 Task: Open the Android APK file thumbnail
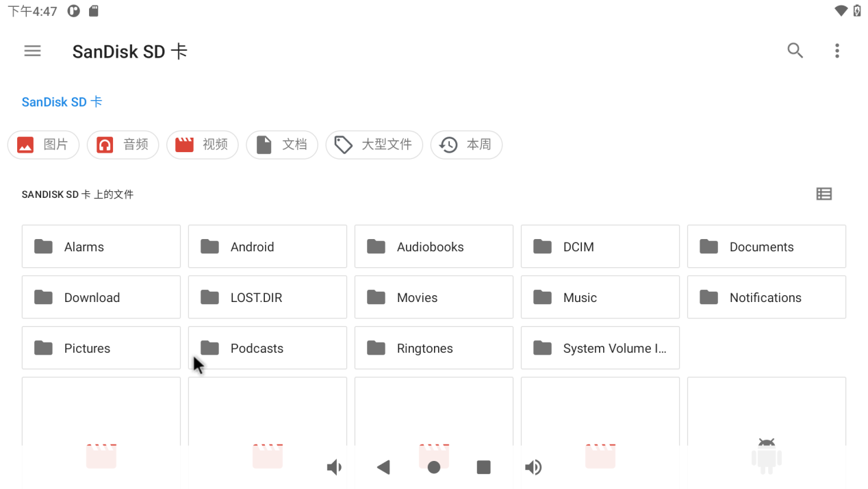click(x=766, y=431)
